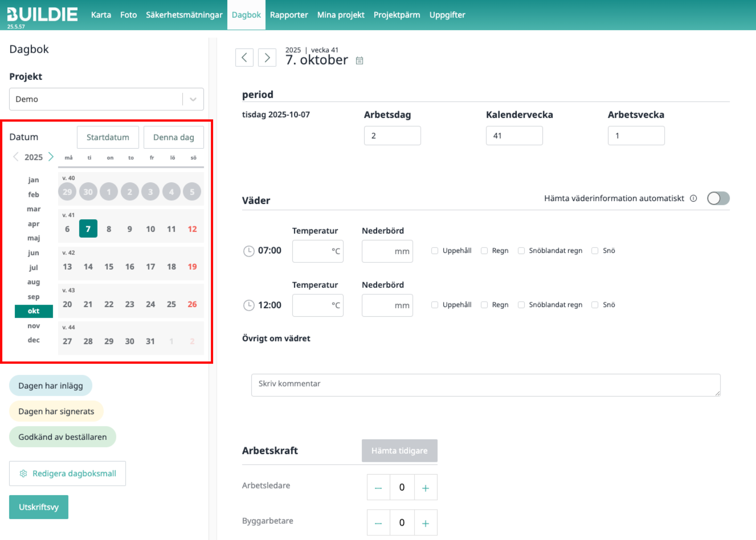Check Snö for the 07:00 reading
This screenshot has width=756, height=540.
(x=595, y=251)
